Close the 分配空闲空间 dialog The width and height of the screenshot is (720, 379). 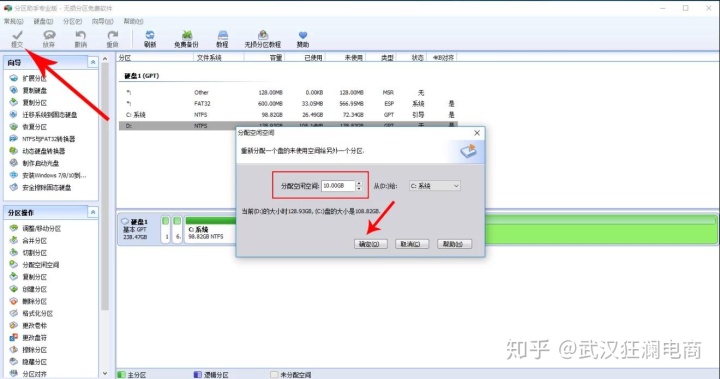477,133
